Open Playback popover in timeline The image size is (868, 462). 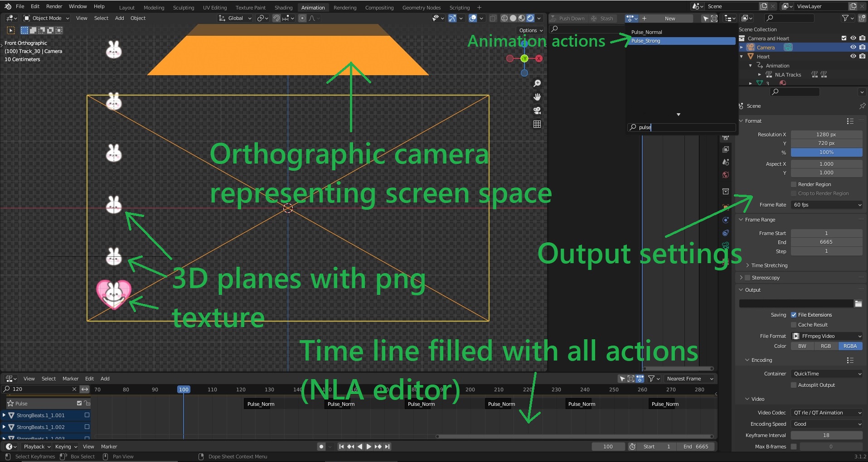tap(37, 447)
